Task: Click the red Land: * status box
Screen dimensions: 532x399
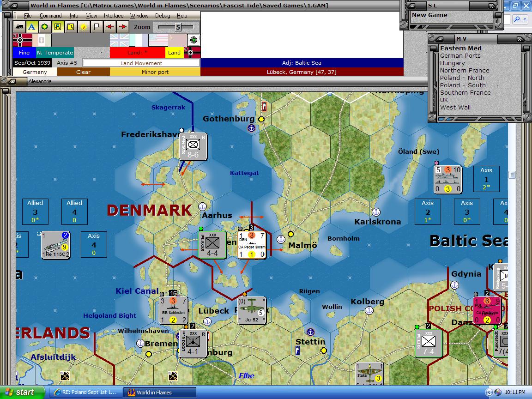Action: (138, 53)
